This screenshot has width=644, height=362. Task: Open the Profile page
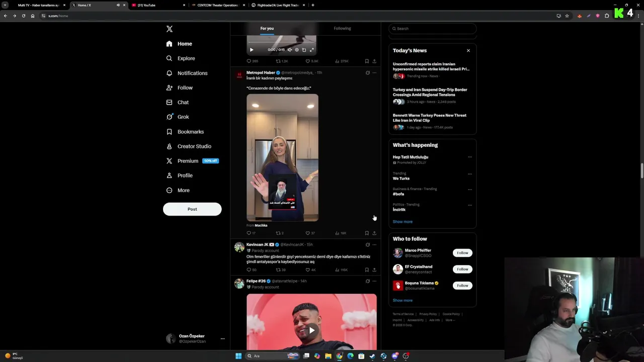(x=180, y=175)
